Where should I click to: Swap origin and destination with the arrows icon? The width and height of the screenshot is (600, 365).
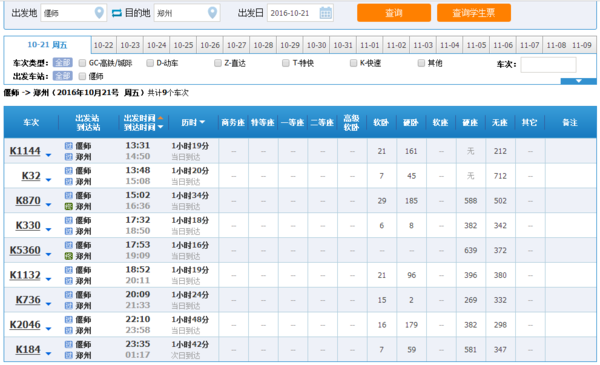point(117,13)
